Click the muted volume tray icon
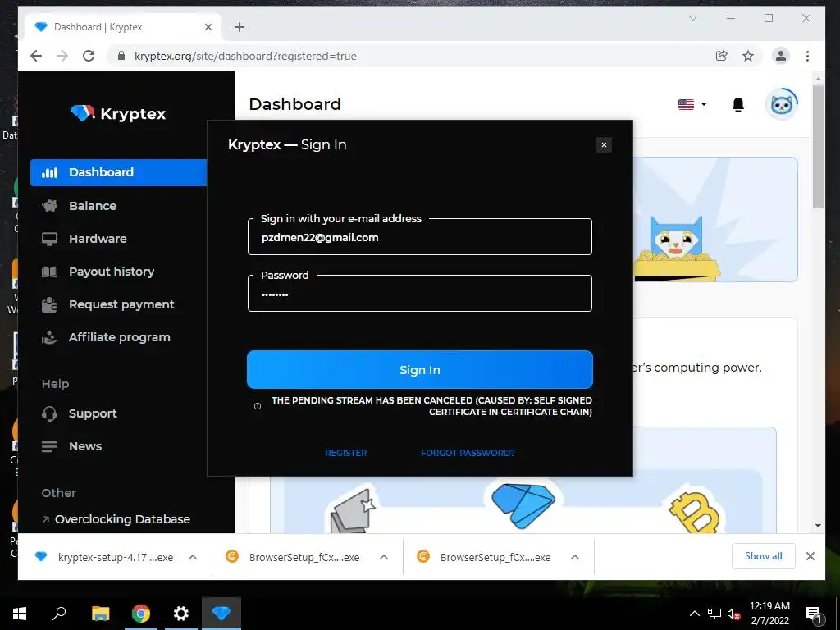This screenshot has width=840, height=630. pyautogui.click(x=733, y=614)
